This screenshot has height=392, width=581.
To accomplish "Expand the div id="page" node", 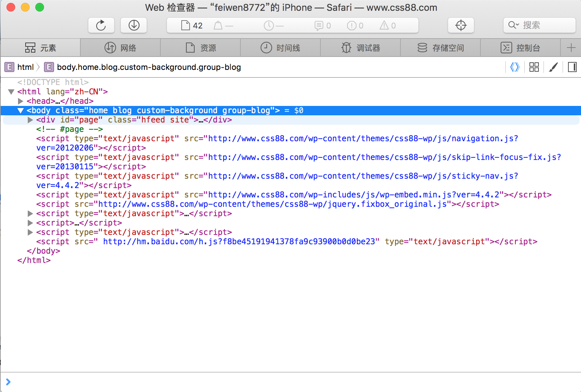I will click(30, 120).
